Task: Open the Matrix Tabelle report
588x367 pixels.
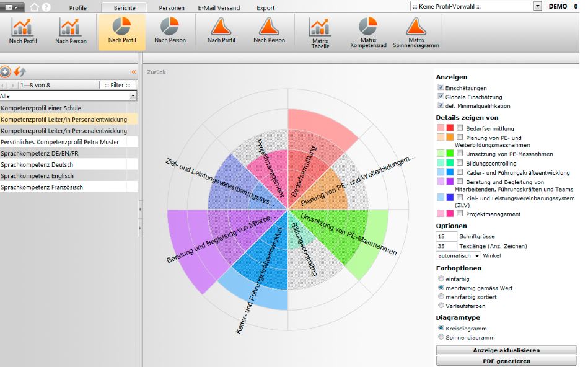Action: point(320,31)
